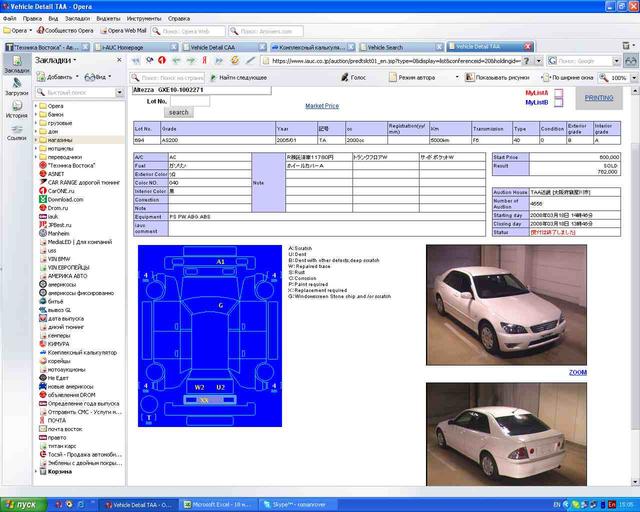The height and width of the screenshot is (512, 640).
Task: Open the История history panel
Action: (17, 109)
